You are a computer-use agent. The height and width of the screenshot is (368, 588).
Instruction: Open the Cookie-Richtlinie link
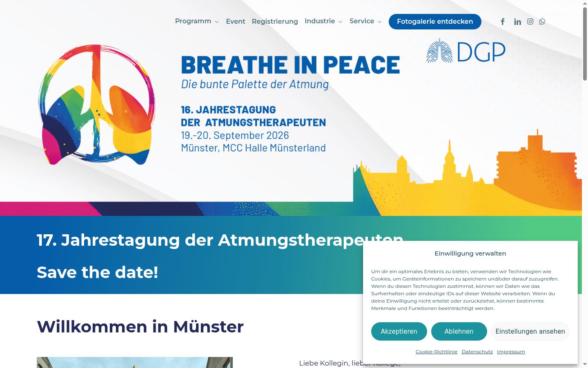click(x=437, y=352)
